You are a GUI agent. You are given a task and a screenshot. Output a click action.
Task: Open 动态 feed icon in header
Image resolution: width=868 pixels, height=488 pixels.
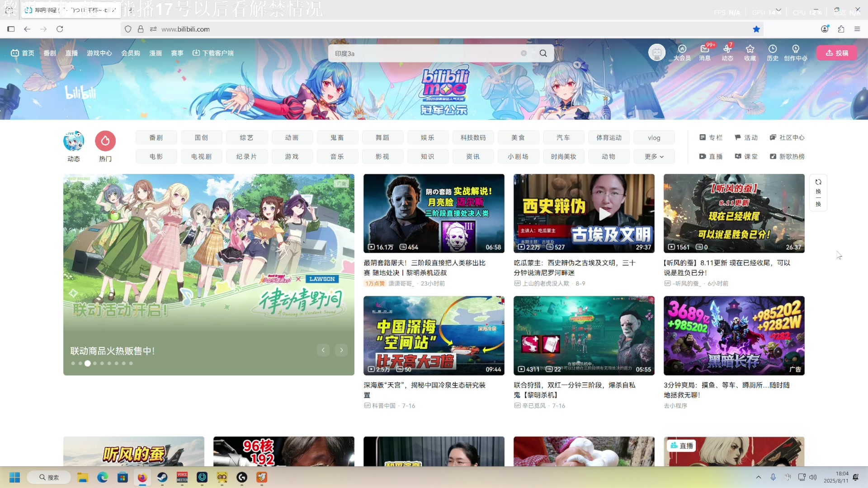pos(727,53)
